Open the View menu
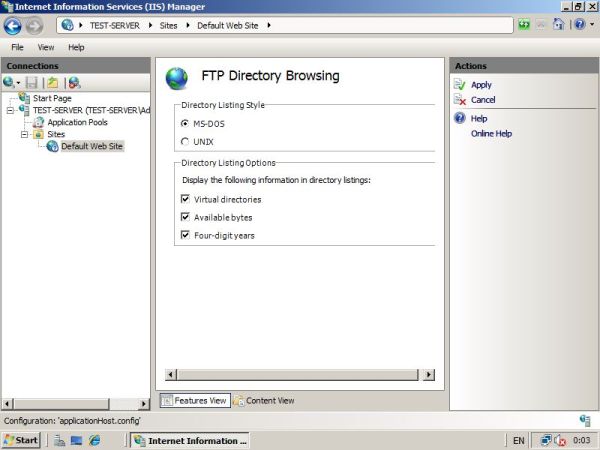 [x=46, y=47]
